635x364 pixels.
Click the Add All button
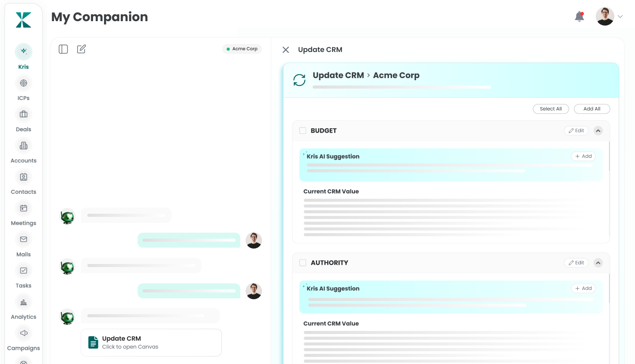tap(592, 109)
